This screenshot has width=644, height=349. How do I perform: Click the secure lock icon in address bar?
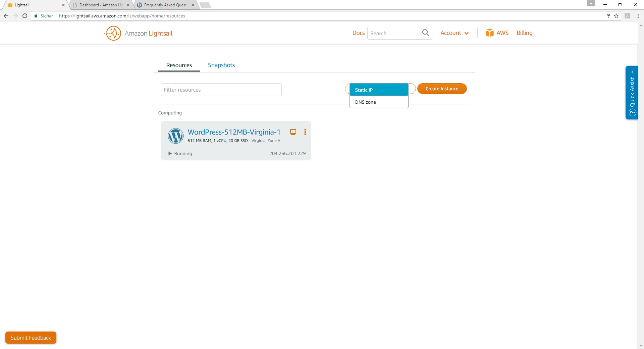36,16
